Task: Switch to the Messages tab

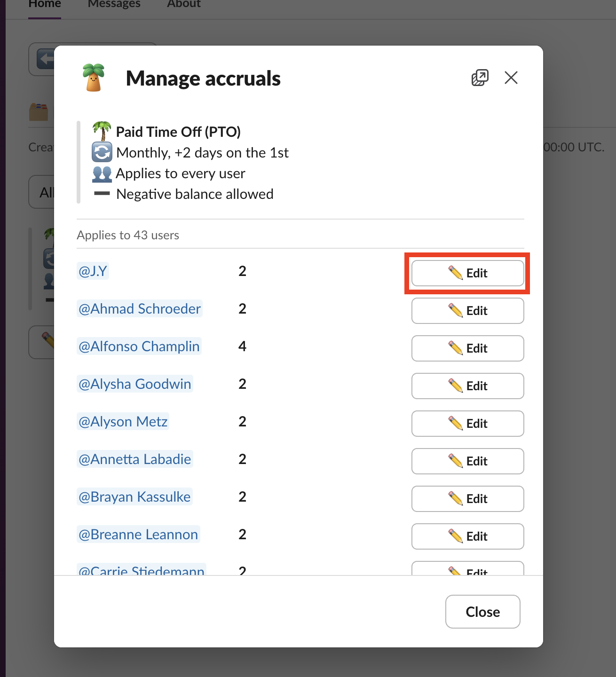Action: click(x=114, y=5)
